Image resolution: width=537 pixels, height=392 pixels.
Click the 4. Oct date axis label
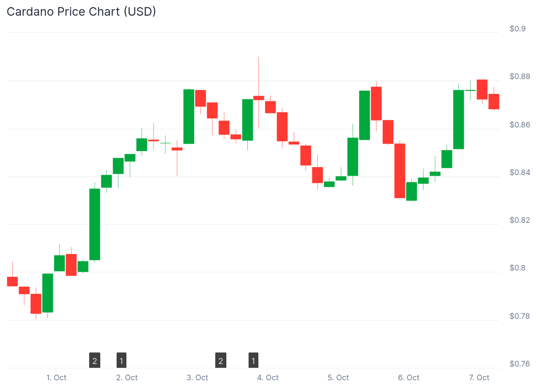268,378
